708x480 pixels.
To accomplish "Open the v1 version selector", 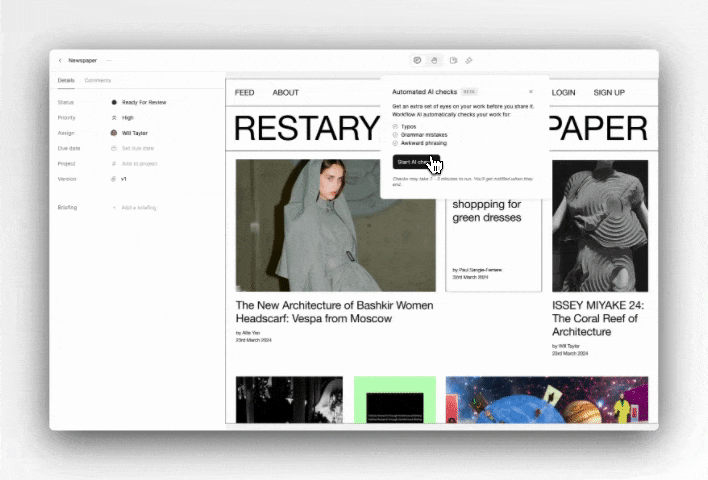I will click(119, 179).
